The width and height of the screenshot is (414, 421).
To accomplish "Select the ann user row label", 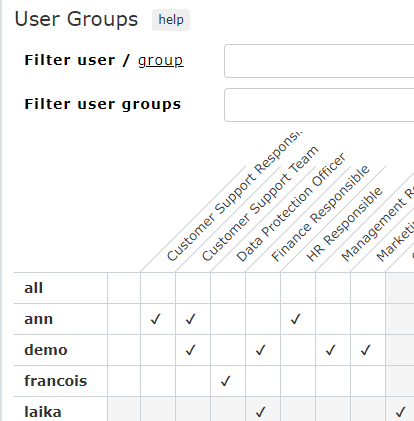I will [x=39, y=319].
